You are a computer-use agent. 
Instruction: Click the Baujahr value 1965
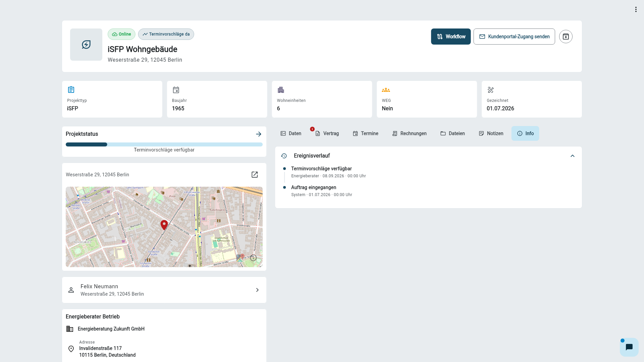[x=178, y=109]
